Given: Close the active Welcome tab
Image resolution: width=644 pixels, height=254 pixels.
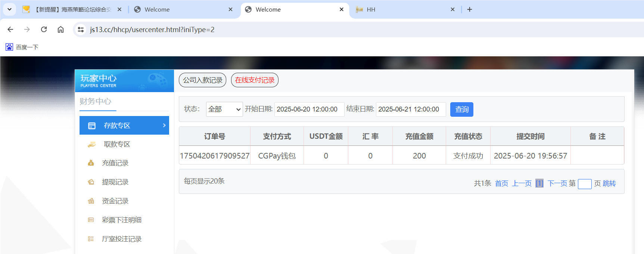Looking at the screenshot, I should coord(342,9).
